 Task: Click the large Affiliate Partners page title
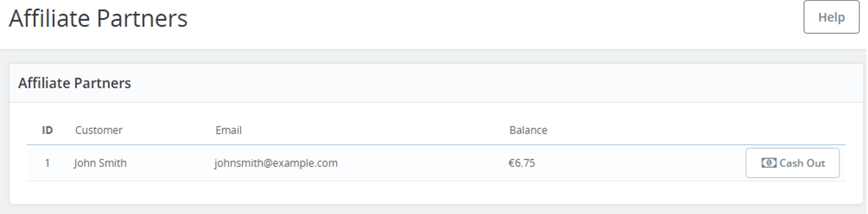point(98,19)
